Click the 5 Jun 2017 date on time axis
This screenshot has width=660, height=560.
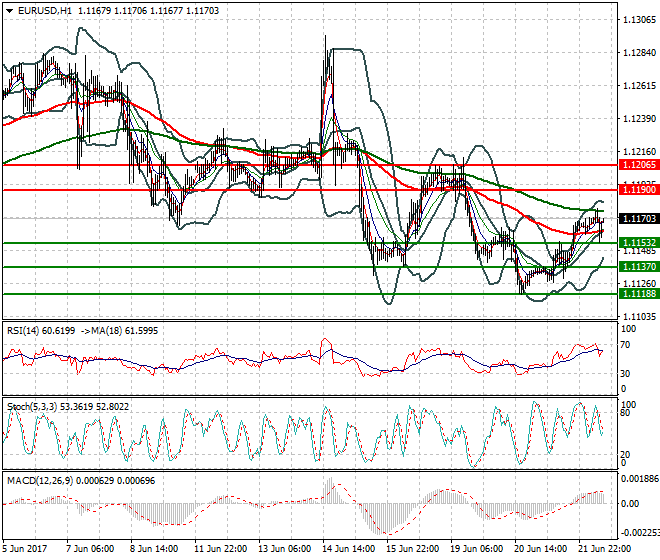[x=24, y=550]
